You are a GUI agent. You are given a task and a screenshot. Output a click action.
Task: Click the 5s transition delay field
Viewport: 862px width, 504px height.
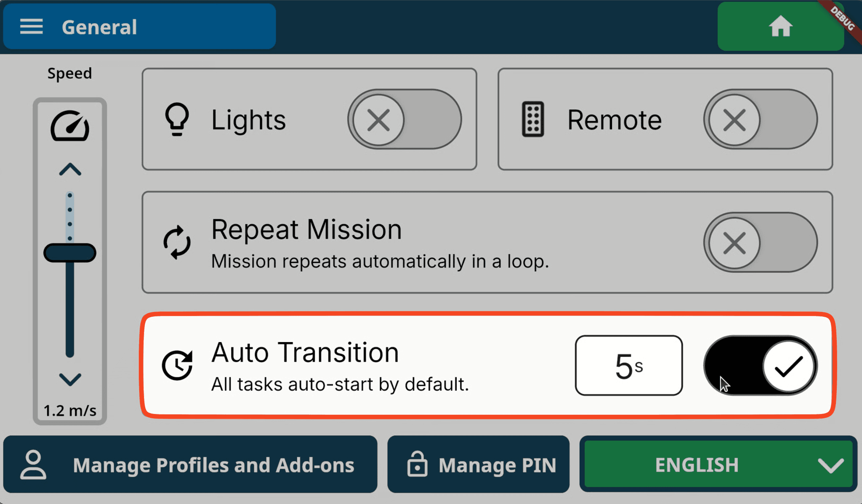tap(628, 365)
